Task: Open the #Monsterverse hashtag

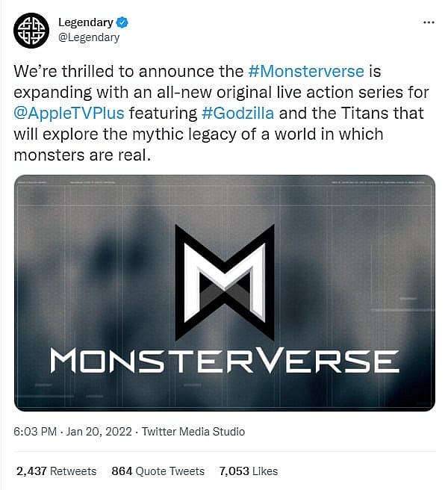Action: (305, 72)
